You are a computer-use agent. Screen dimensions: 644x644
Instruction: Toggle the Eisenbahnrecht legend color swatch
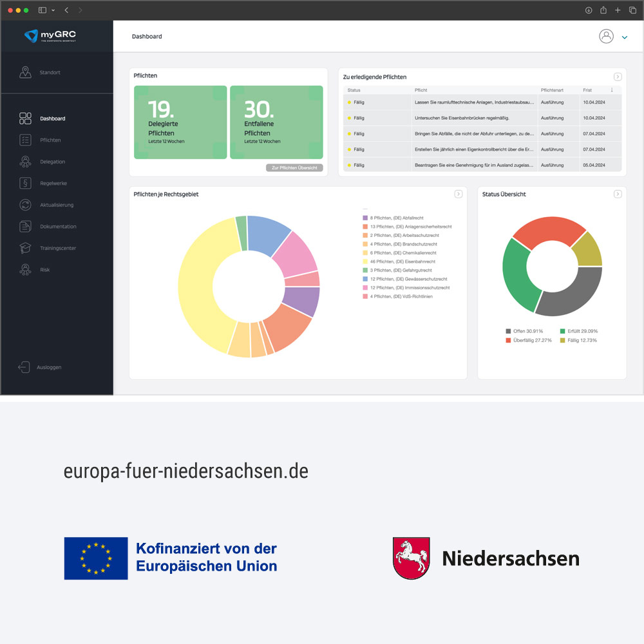[x=365, y=262]
